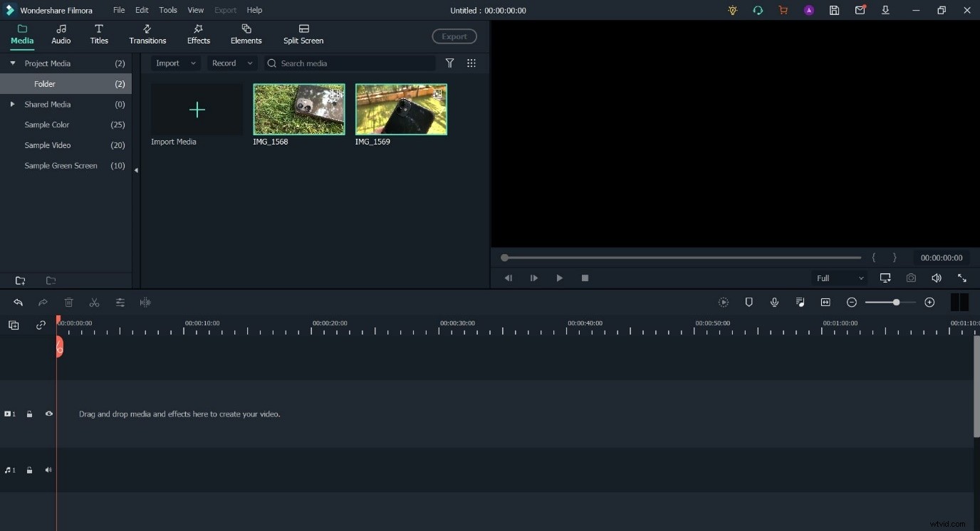Click the Delete clip icon
This screenshot has height=531, width=980.
[68, 303]
